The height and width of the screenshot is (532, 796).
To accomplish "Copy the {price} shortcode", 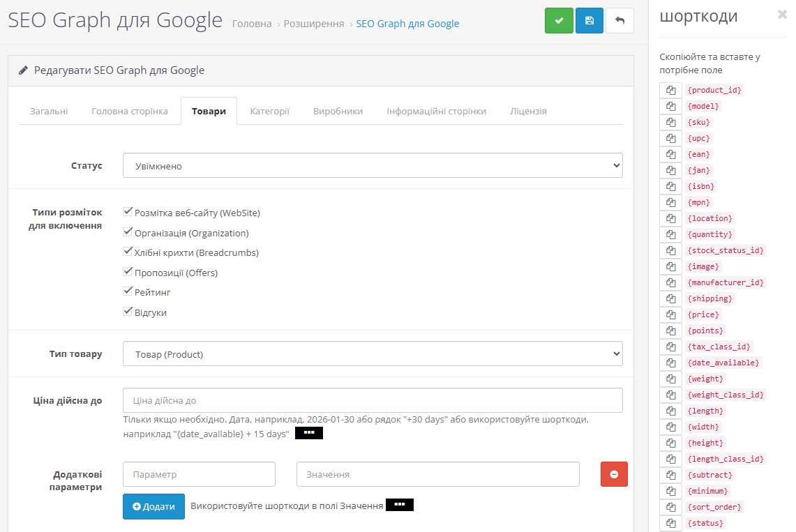I will pyautogui.click(x=670, y=315).
